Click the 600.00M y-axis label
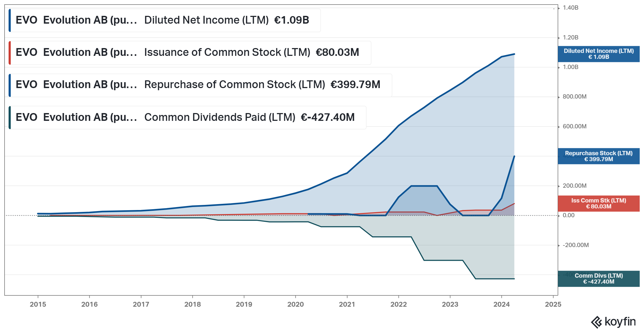 click(575, 126)
